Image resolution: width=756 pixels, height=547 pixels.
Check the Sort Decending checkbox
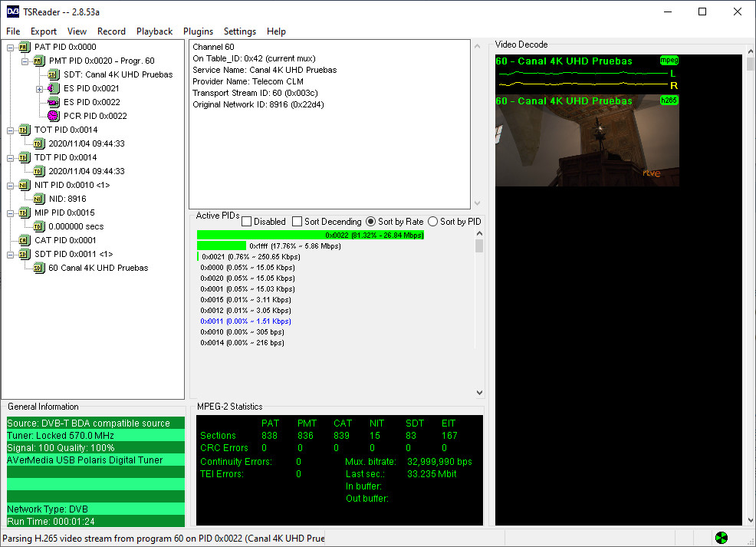click(x=297, y=222)
